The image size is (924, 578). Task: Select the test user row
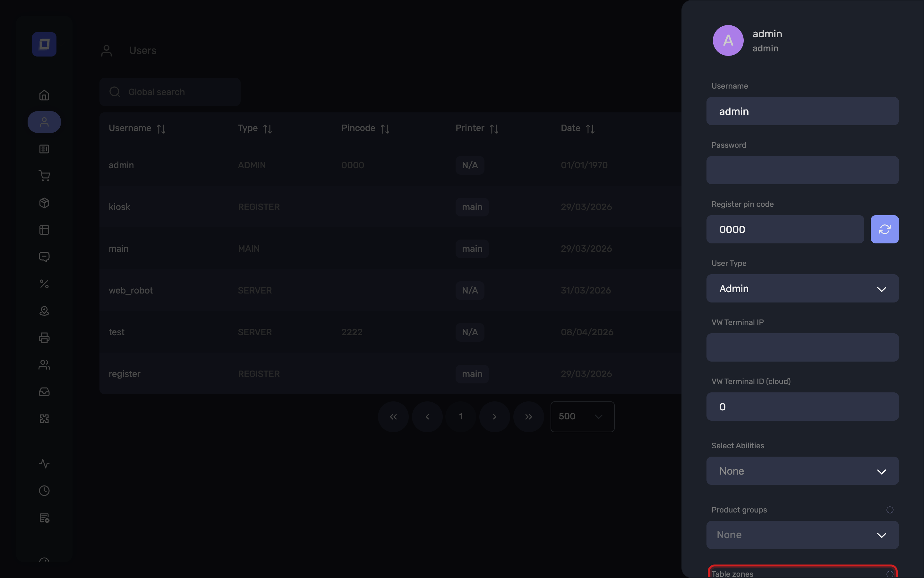390,332
